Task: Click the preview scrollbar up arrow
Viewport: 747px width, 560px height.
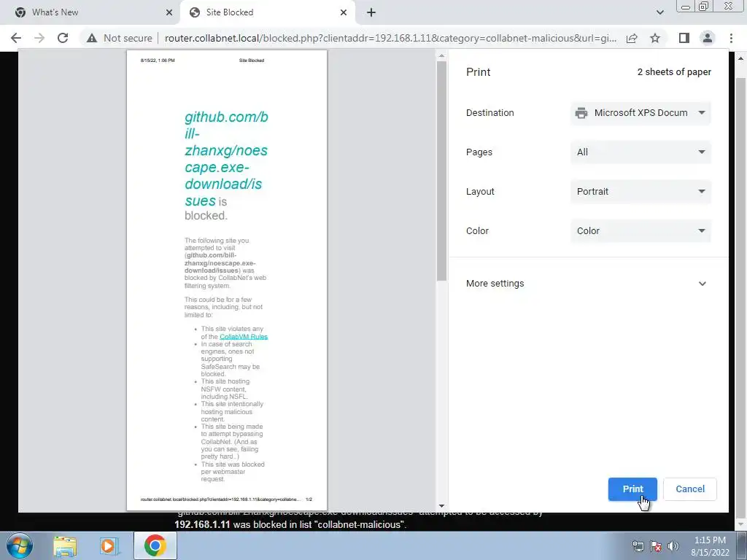Action: coord(441,55)
